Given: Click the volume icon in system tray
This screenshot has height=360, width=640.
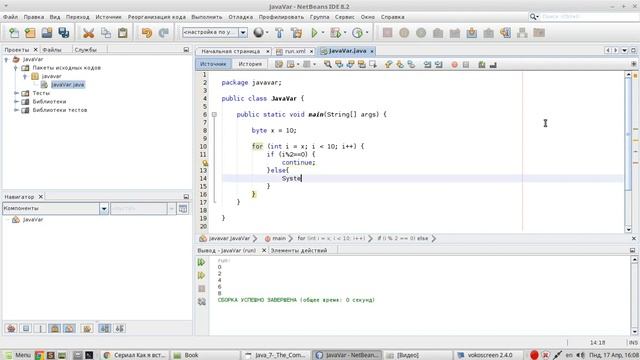Looking at the screenshot, I should click(x=580, y=355).
